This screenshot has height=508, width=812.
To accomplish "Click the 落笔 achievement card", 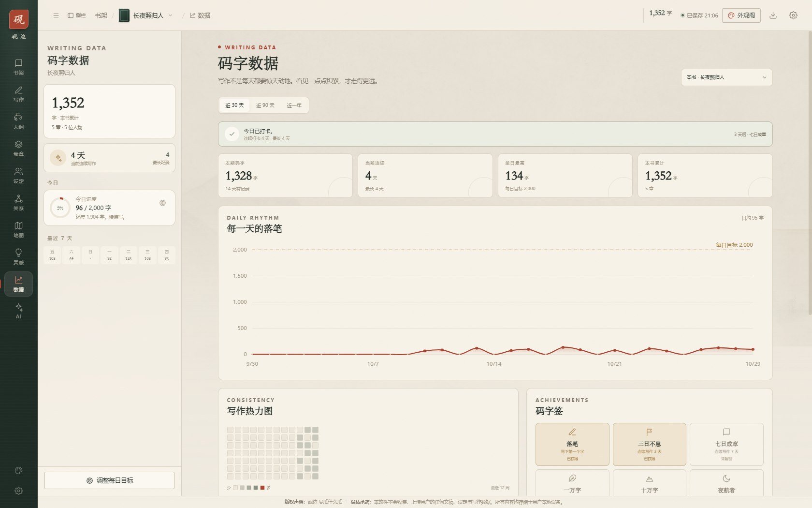I will 572,444.
